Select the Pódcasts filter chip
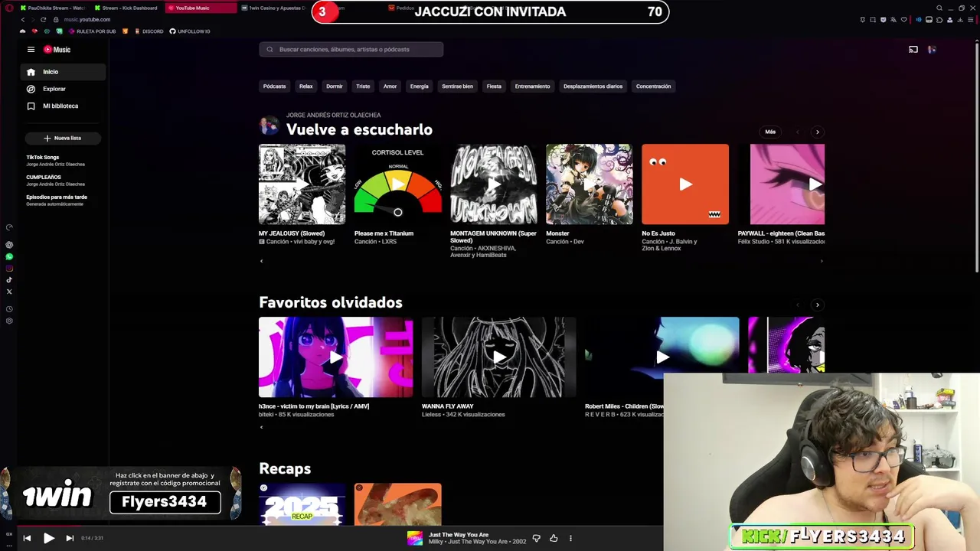This screenshot has width=980, height=551. coord(274,86)
